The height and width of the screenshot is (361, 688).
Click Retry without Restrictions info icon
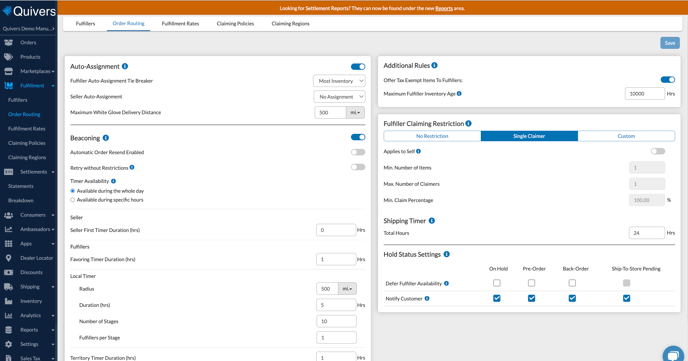(132, 168)
